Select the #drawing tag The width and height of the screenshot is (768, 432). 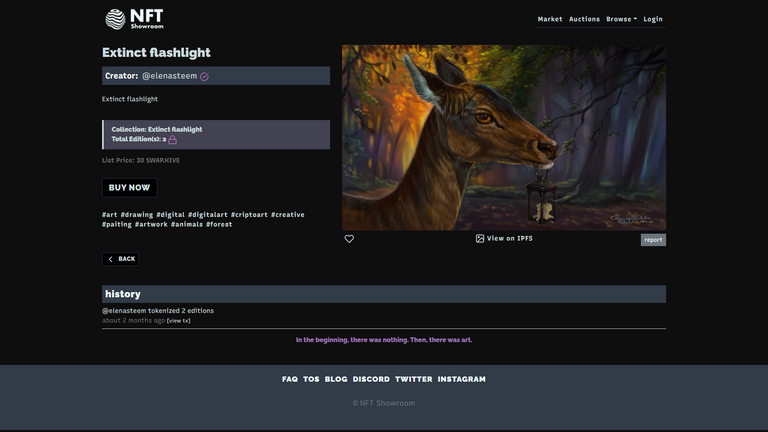[137, 215]
